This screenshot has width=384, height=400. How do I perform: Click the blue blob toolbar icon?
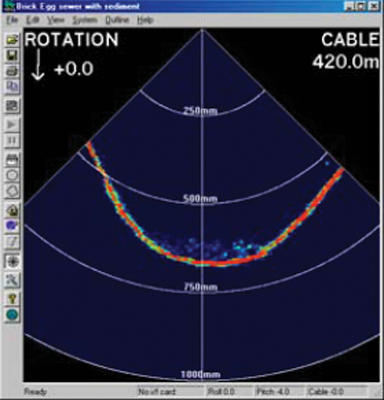click(x=13, y=226)
